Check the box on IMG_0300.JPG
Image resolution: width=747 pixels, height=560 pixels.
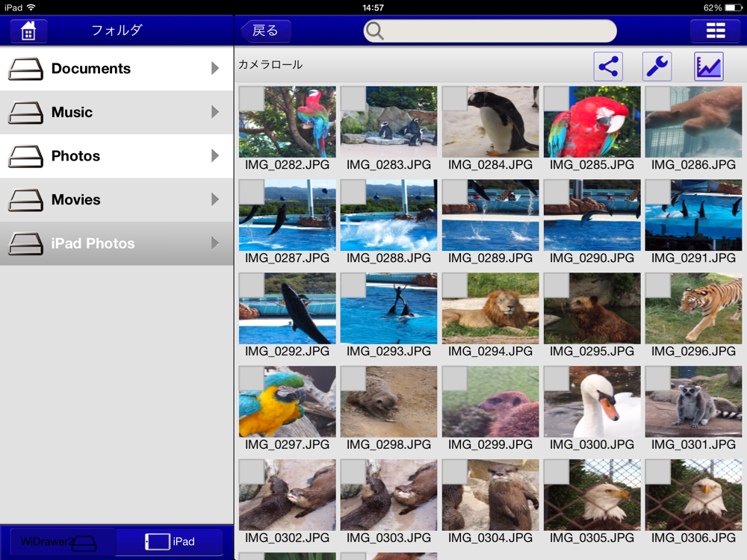pos(557,379)
